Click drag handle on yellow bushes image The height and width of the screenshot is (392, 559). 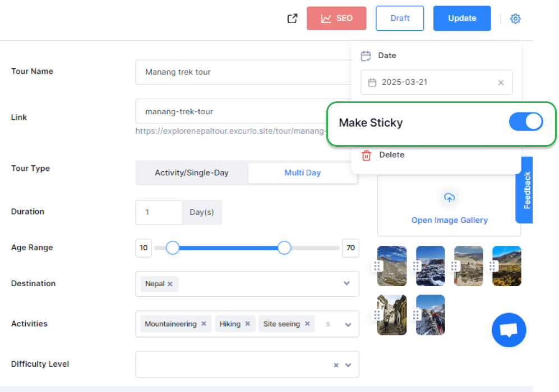(x=492, y=266)
